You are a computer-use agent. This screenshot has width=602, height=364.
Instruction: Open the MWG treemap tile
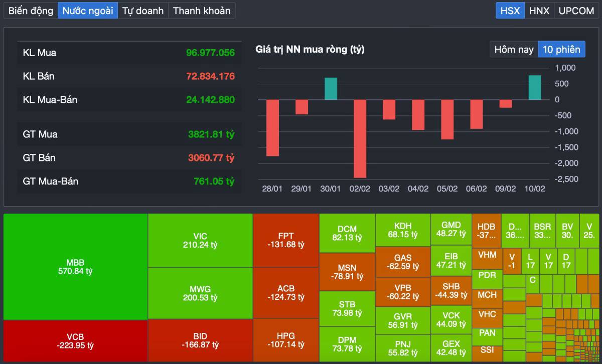200,293
